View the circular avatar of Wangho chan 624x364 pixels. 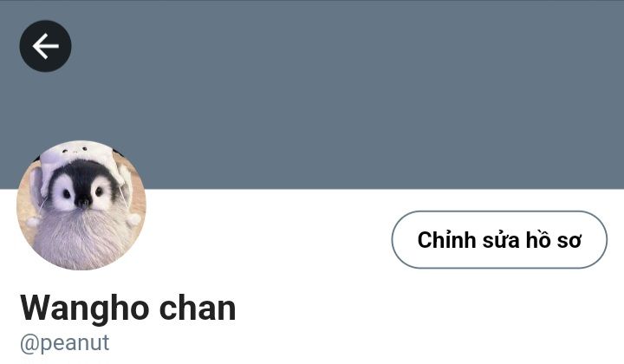[81, 205]
